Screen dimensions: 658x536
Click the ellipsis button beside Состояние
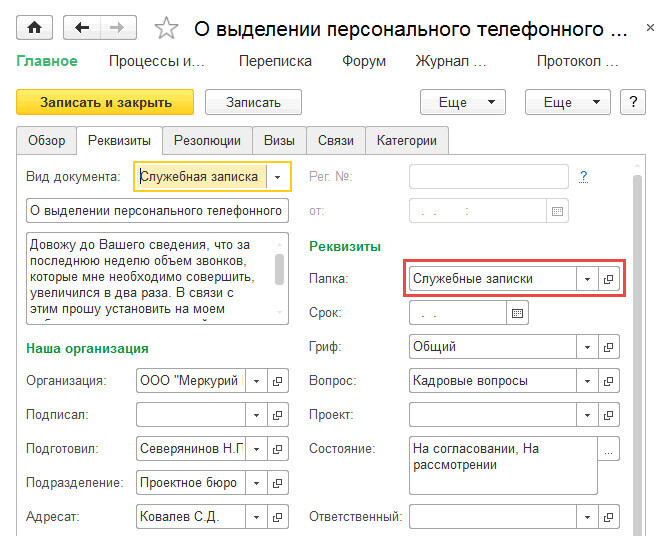(608, 449)
